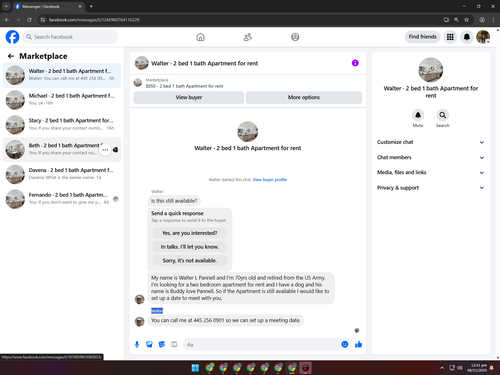The image size is (500, 375).
Task: Expand the Customize chat section
Action: [x=430, y=142]
